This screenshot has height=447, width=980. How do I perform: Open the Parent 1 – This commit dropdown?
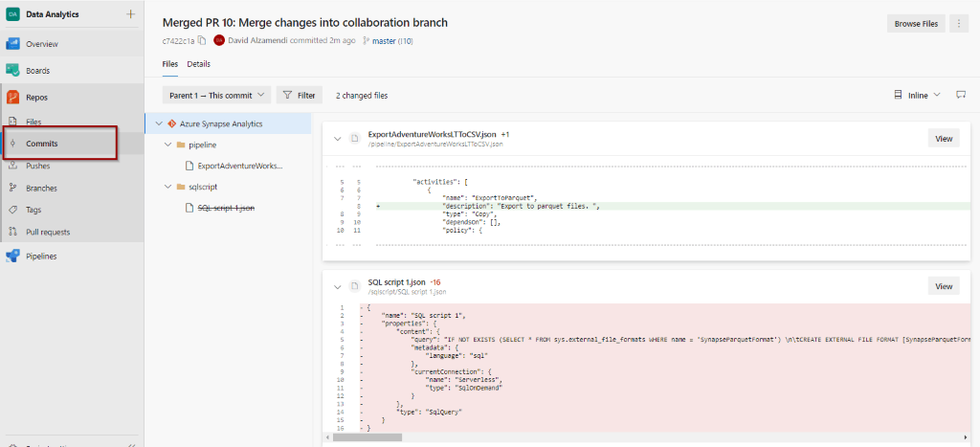[216, 95]
